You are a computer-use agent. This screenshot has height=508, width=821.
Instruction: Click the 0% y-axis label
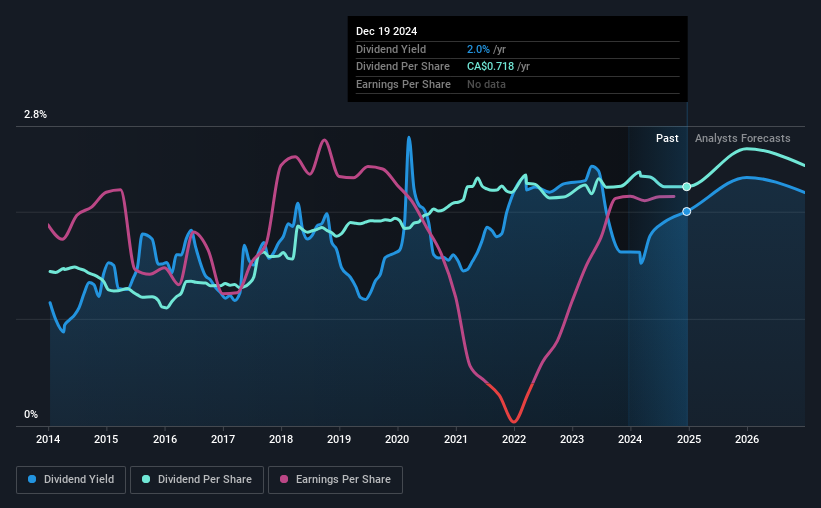31,414
